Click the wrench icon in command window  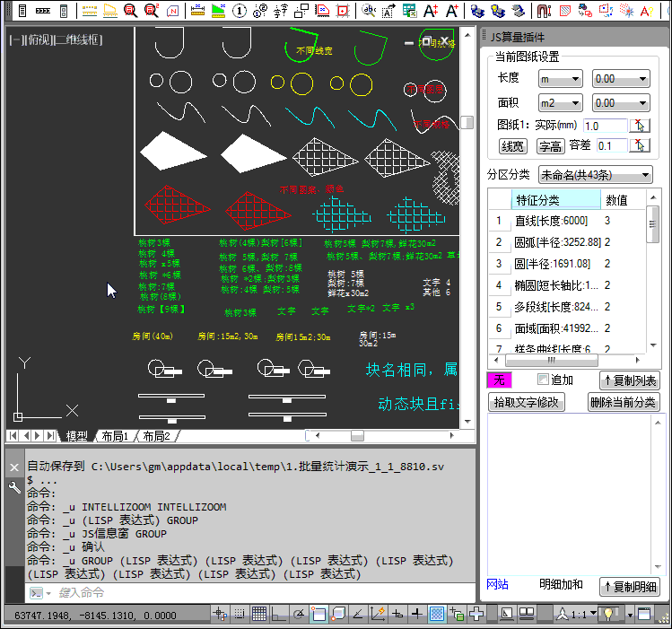pos(14,487)
